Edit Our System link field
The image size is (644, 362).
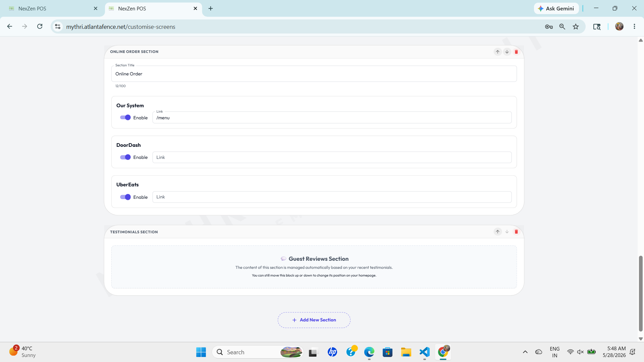coord(332,118)
